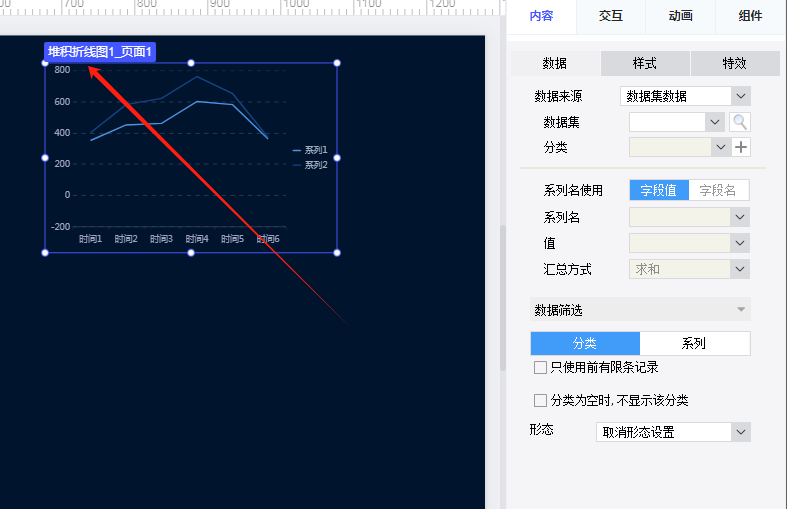Select the 分类 filter toggle
The height and width of the screenshot is (509, 787).
pyautogui.click(x=585, y=343)
